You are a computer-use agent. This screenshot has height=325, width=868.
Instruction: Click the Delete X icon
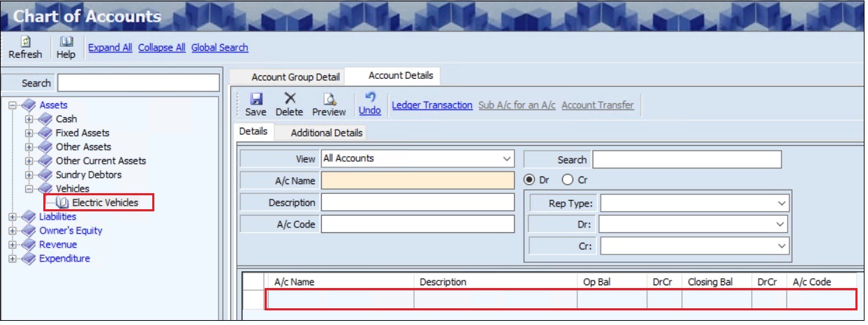pos(289,100)
